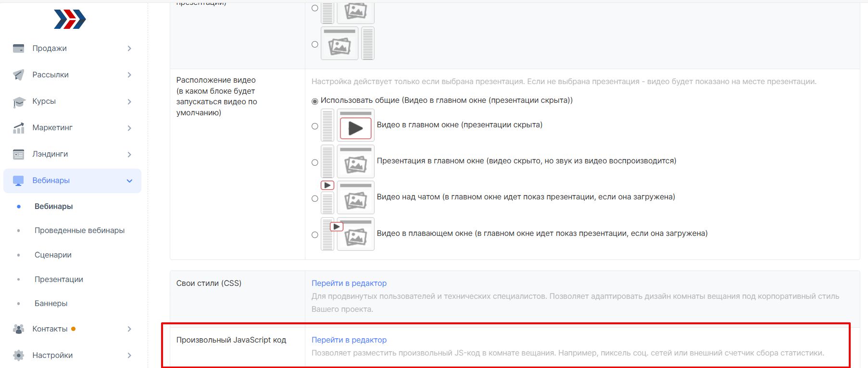Select 'Презентация в главном окне' radio button
Screen dimensions: 868x368
coord(315,162)
